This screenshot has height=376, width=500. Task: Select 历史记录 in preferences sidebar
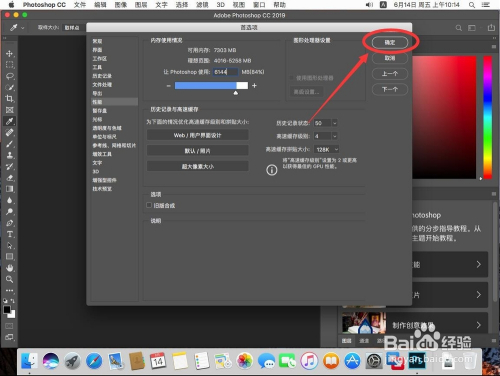click(x=102, y=76)
